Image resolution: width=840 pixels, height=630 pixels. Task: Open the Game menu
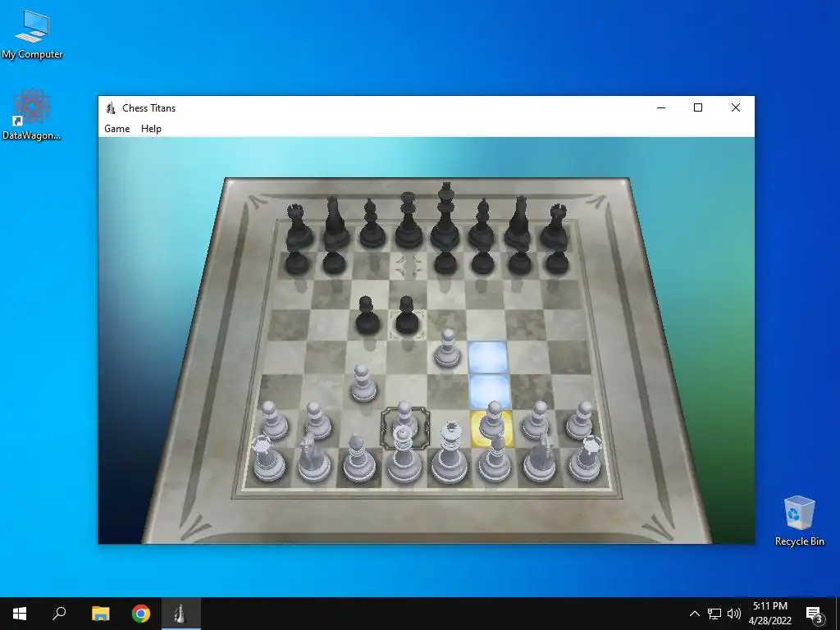click(x=116, y=129)
